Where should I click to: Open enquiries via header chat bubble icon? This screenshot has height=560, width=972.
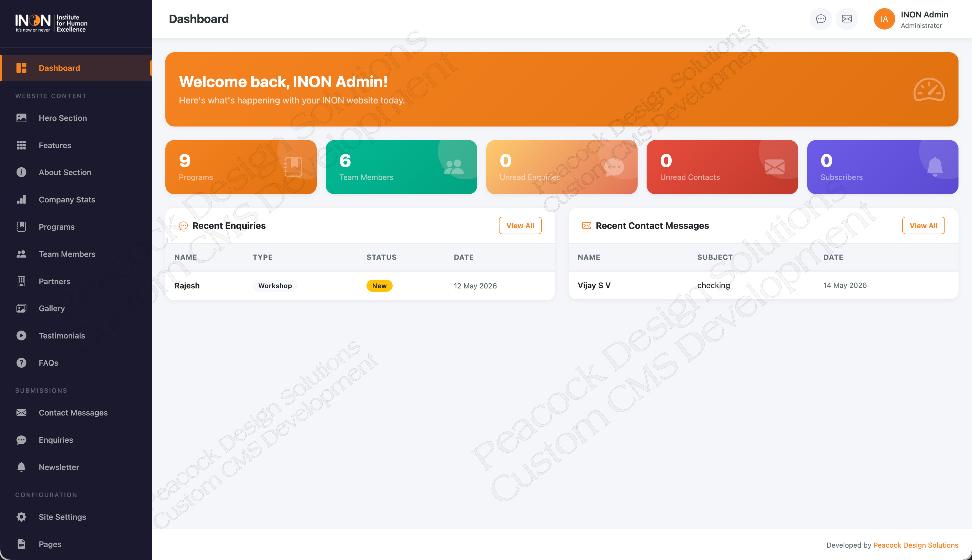coord(821,19)
